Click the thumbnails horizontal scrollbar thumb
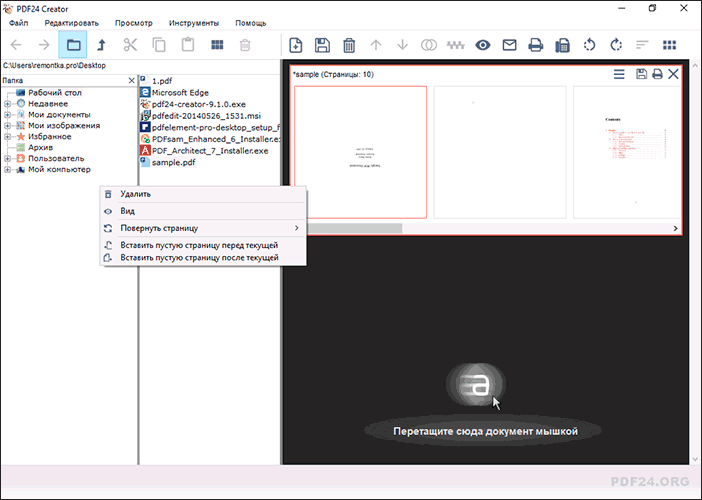 (x=354, y=228)
